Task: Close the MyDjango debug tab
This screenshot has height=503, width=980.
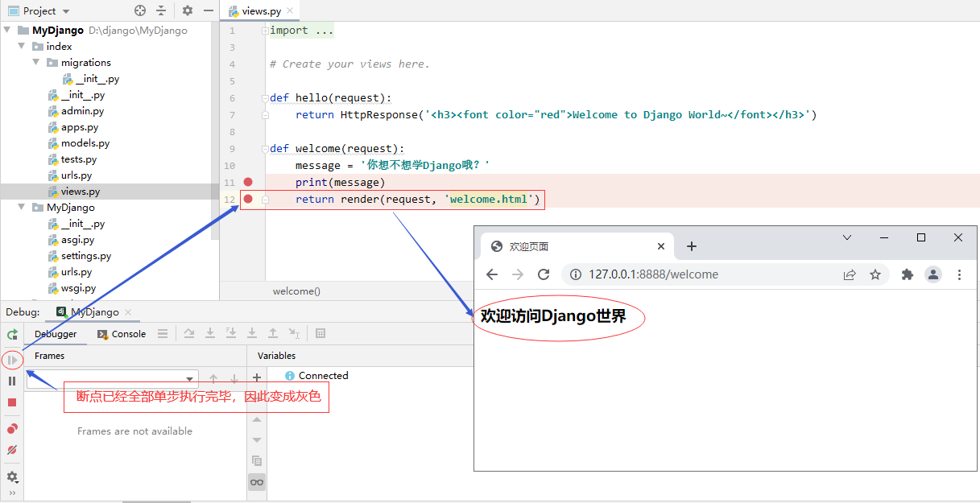Action: (127, 312)
